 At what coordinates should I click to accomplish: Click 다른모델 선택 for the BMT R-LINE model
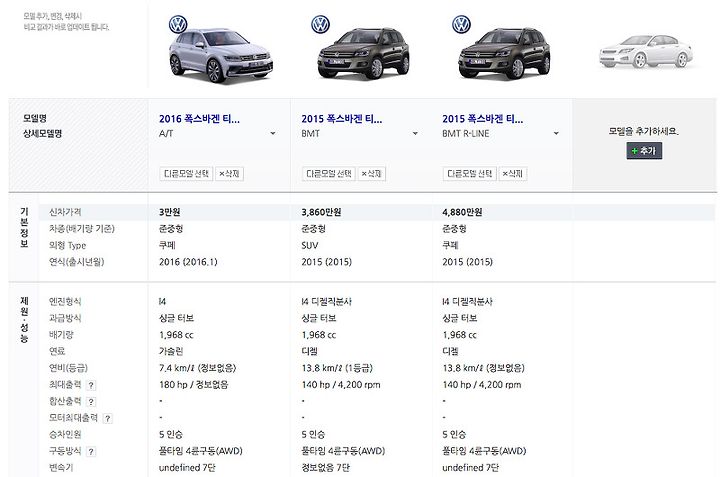pyautogui.click(x=469, y=174)
